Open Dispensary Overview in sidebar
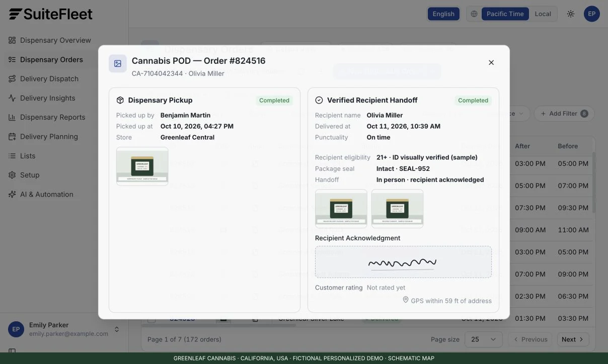This screenshot has width=608, height=364. [x=55, y=40]
